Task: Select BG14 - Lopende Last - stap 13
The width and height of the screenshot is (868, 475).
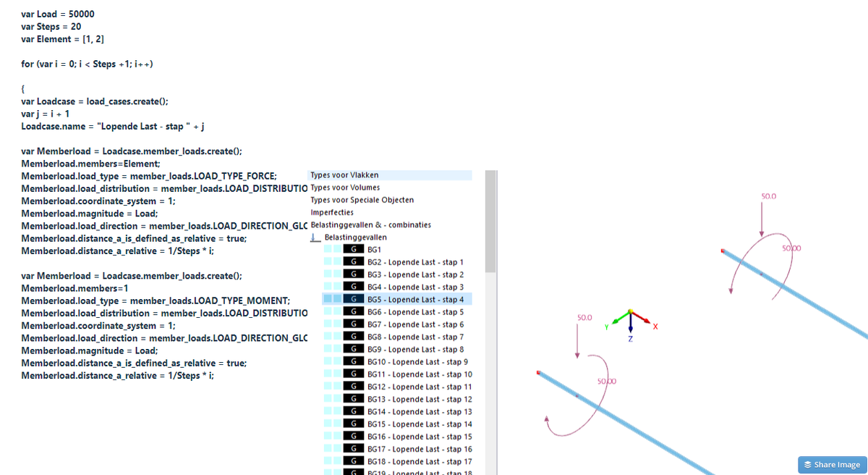Action: (420, 411)
